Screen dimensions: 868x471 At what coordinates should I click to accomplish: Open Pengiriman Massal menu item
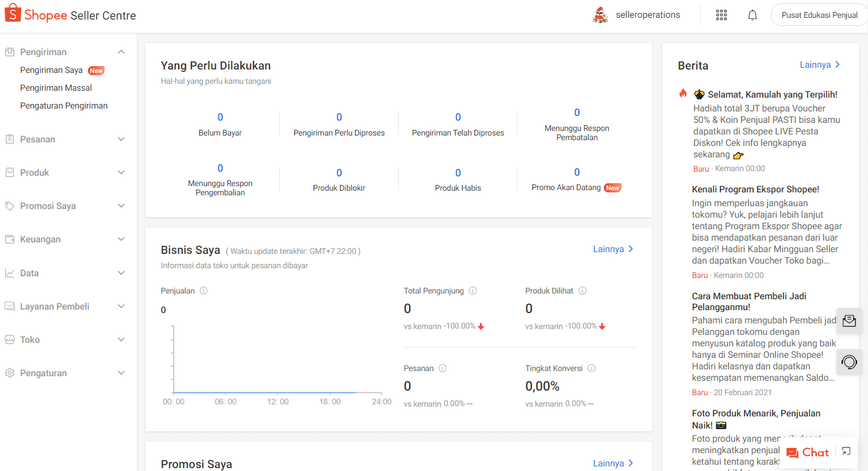(56, 88)
